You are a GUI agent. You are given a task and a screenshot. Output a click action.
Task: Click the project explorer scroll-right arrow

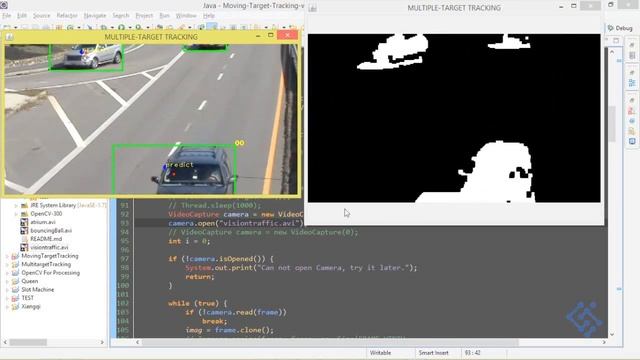click(102, 342)
